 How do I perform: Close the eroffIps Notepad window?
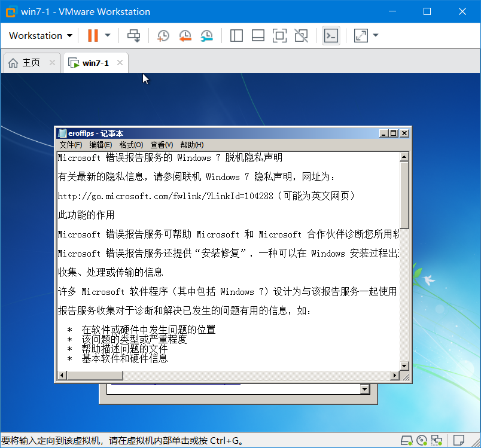(x=404, y=133)
